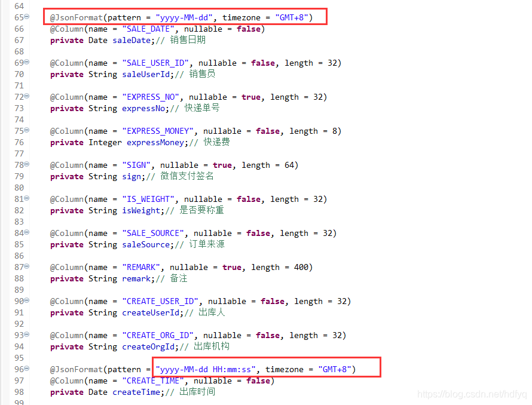Click the comment 订单来源 on line 85
The height and width of the screenshot is (405, 532).
207,244
